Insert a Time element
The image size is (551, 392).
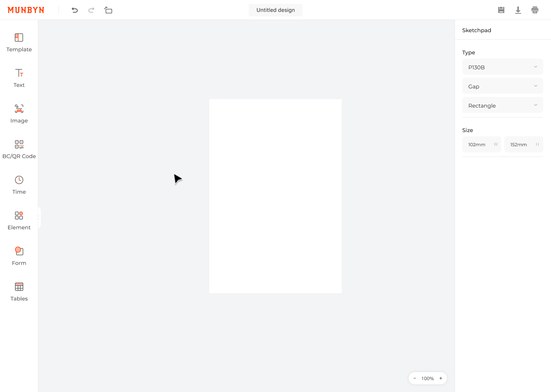click(x=19, y=185)
